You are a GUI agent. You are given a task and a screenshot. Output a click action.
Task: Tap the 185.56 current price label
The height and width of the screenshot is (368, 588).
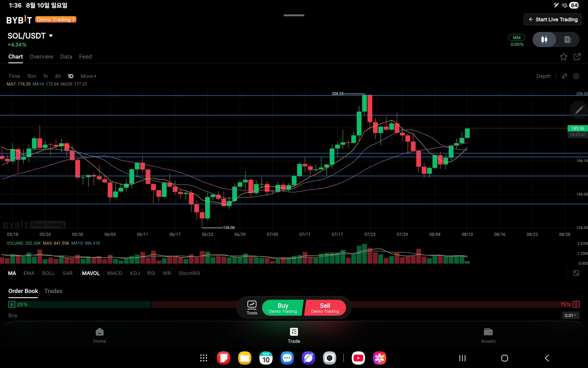(x=578, y=128)
